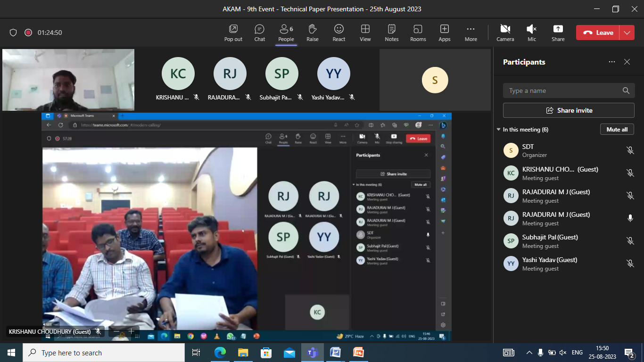Image resolution: width=644 pixels, height=362 pixels.
Task: Open the View layout options
Action: (365, 33)
